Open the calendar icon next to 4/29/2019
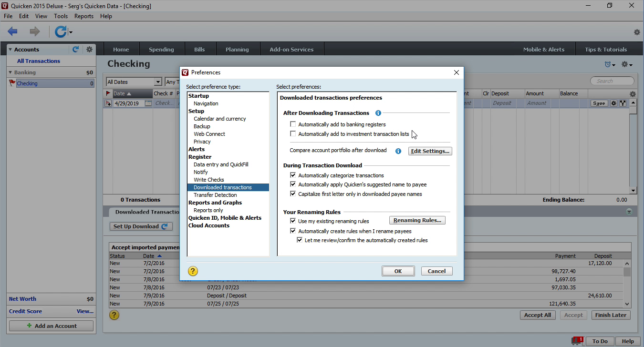This screenshot has height=347, width=644. click(148, 103)
